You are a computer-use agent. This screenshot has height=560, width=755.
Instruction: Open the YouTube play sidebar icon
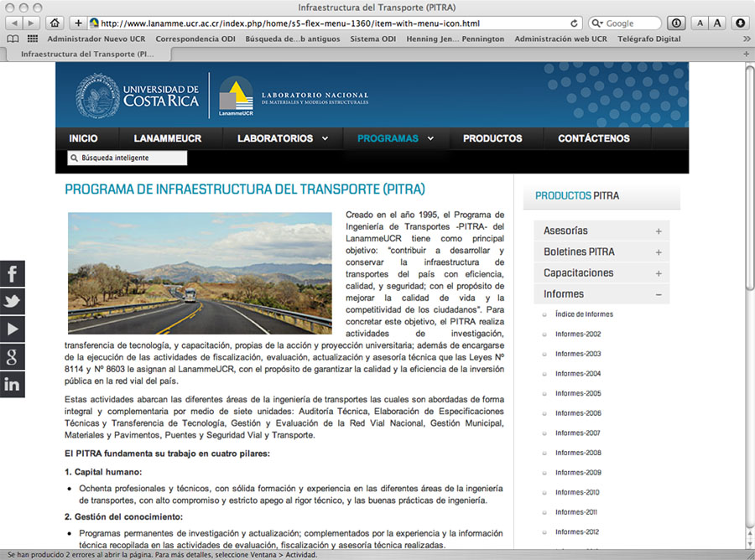click(x=12, y=329)
